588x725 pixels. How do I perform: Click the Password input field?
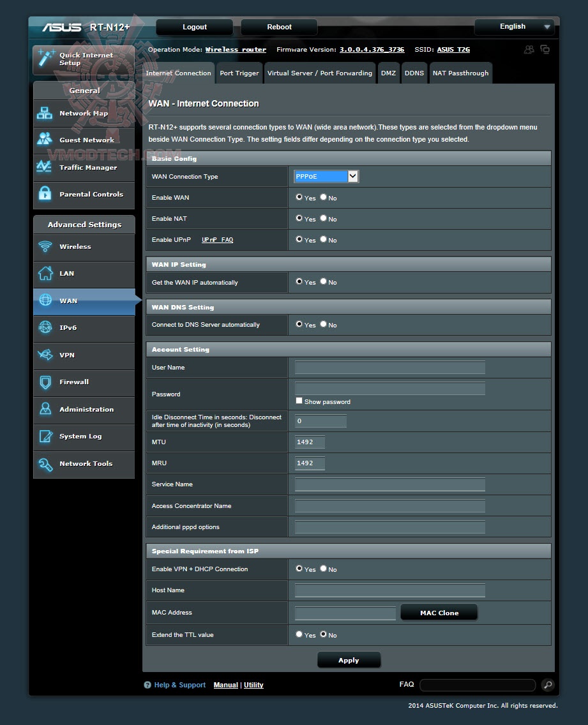tap(390, 389)
